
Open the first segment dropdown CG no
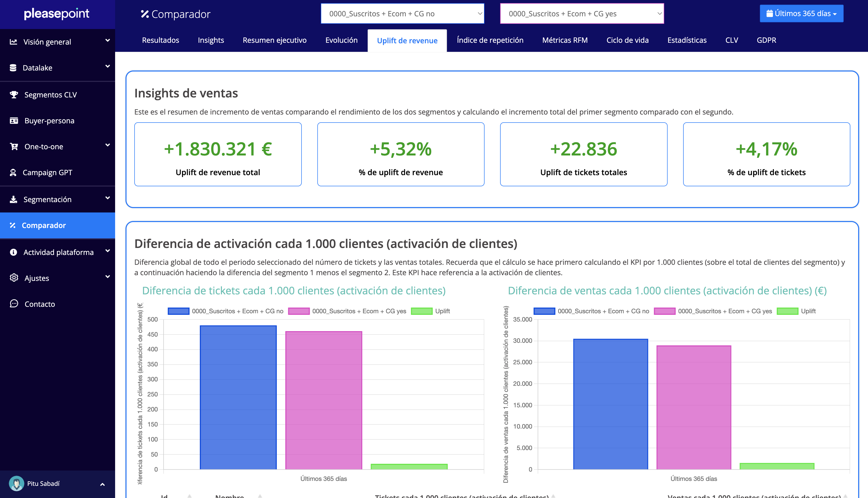tap(402, 14)
